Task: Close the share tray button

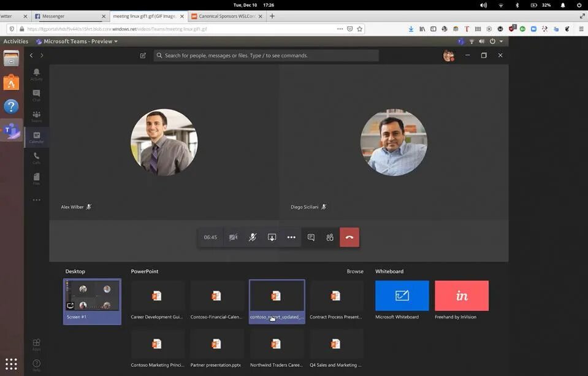Action: (x=272, y=237)
